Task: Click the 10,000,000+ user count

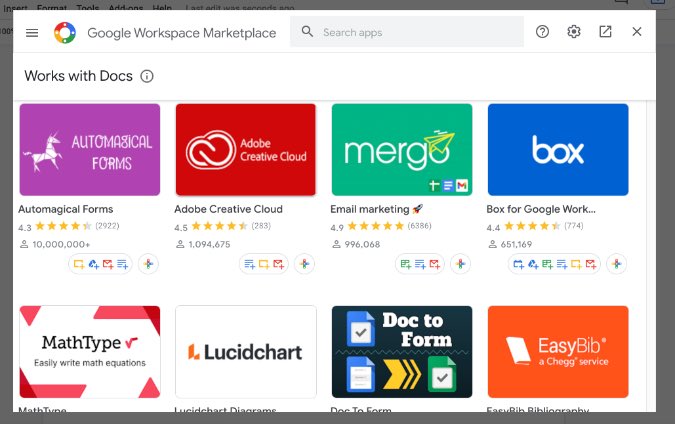Action: click(61, 244)
